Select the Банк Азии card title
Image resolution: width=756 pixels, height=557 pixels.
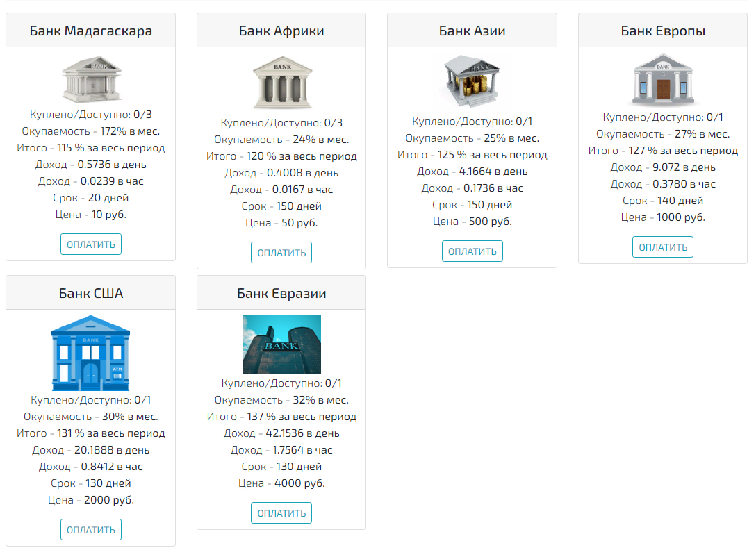[x=472, y=31]
